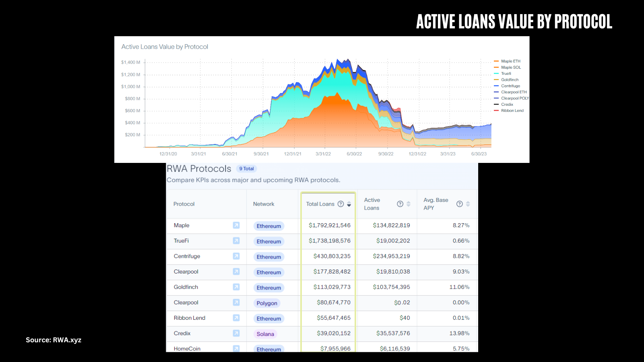Open Clearpool Polygon row external link icon

(236, 302)
